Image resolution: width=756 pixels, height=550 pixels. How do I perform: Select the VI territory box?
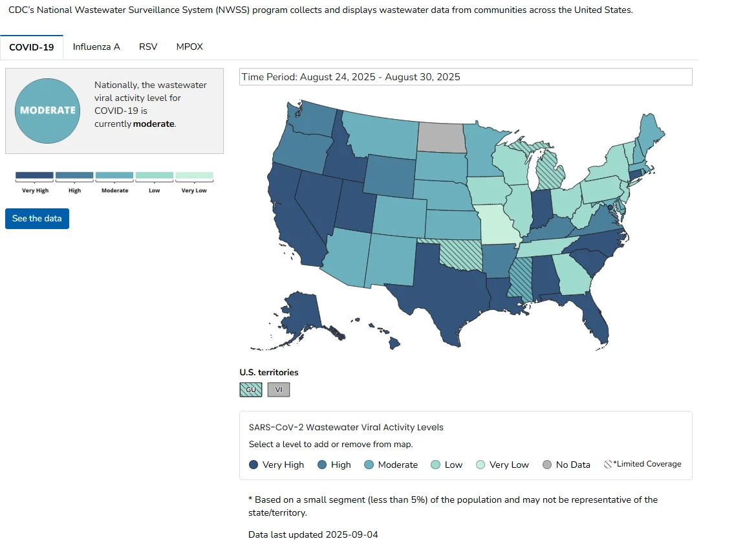coord(279,390)
